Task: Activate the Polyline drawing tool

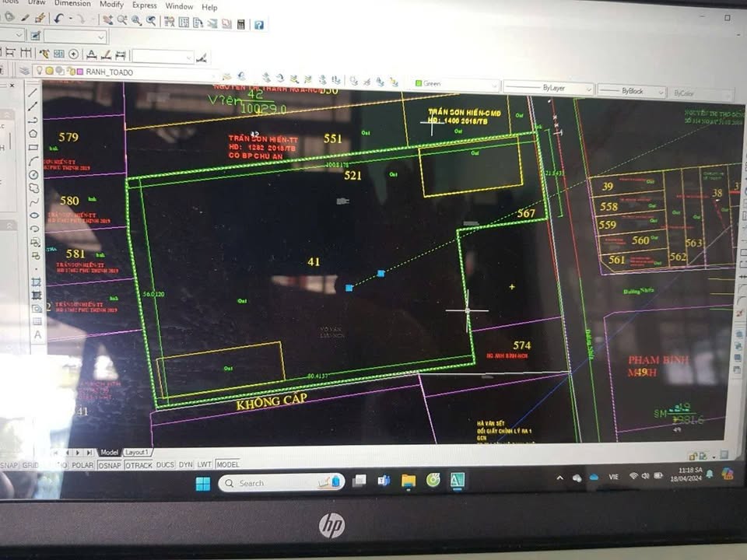Action: coord(33,121)
